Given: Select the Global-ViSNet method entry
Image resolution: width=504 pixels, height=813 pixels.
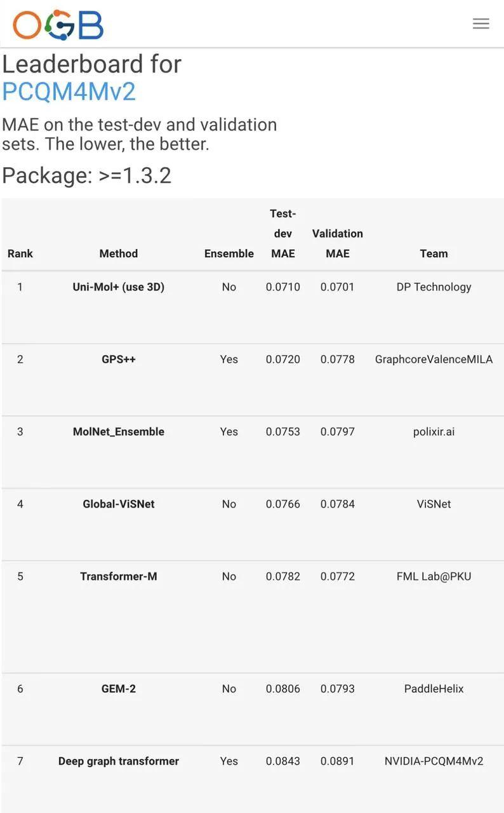Looking at the screenshot, I should point(119,504).
